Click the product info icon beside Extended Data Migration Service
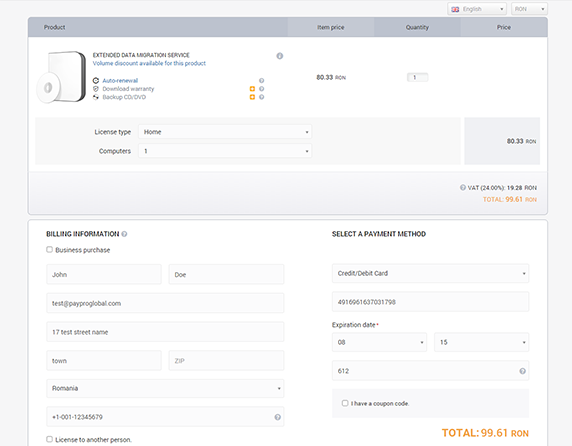Viewport: 572px width, 446px height. (x=279, y=56)
